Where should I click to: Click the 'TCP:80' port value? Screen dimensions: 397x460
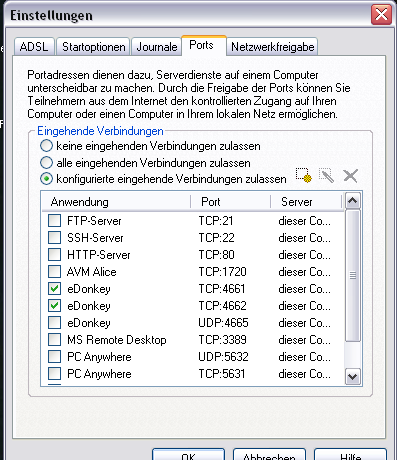[x=216, y=255]
